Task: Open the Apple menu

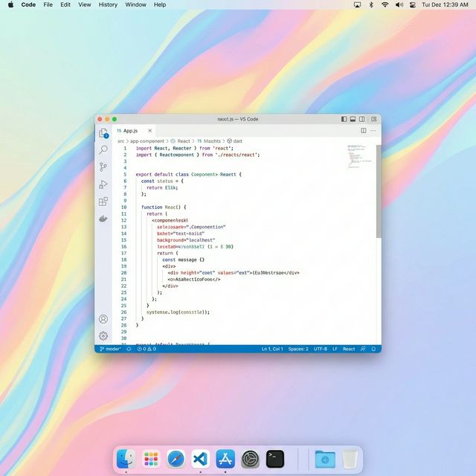Action: point(10,4)
